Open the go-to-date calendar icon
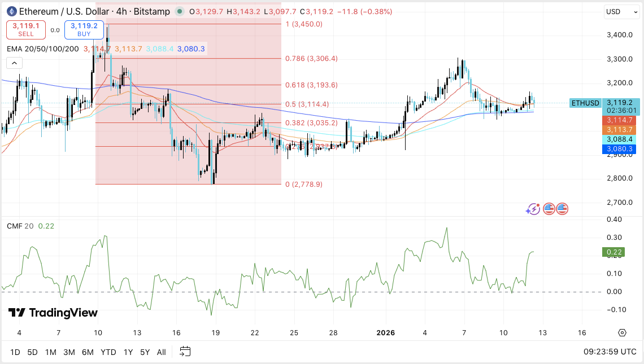The width and height of the screenshot is (644, 364). click(x=184, y=352)
